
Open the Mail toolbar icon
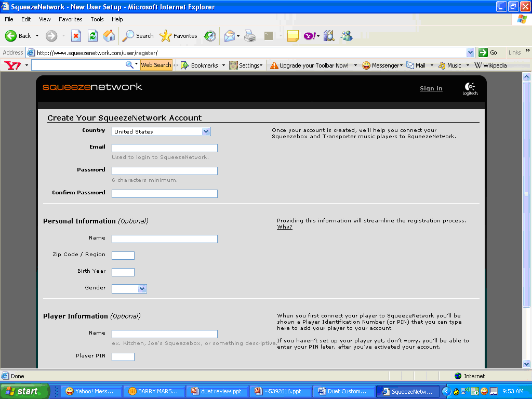point(229,36)
